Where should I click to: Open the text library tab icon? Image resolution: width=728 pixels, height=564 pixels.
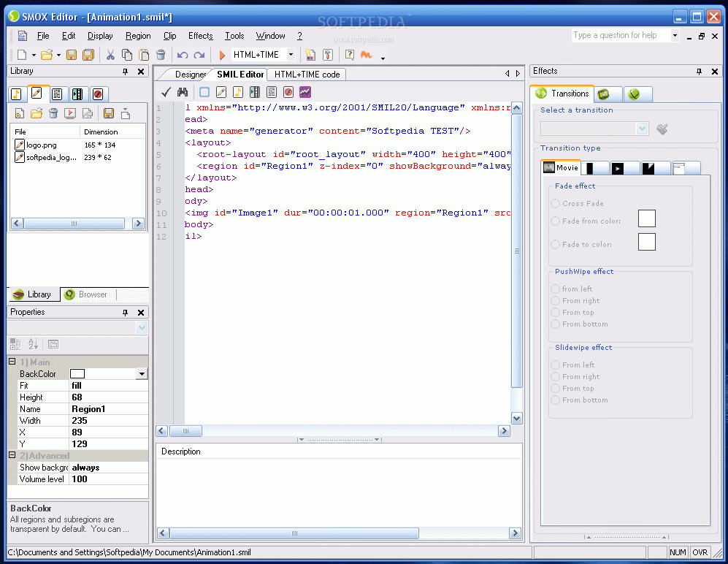(57, 94)
